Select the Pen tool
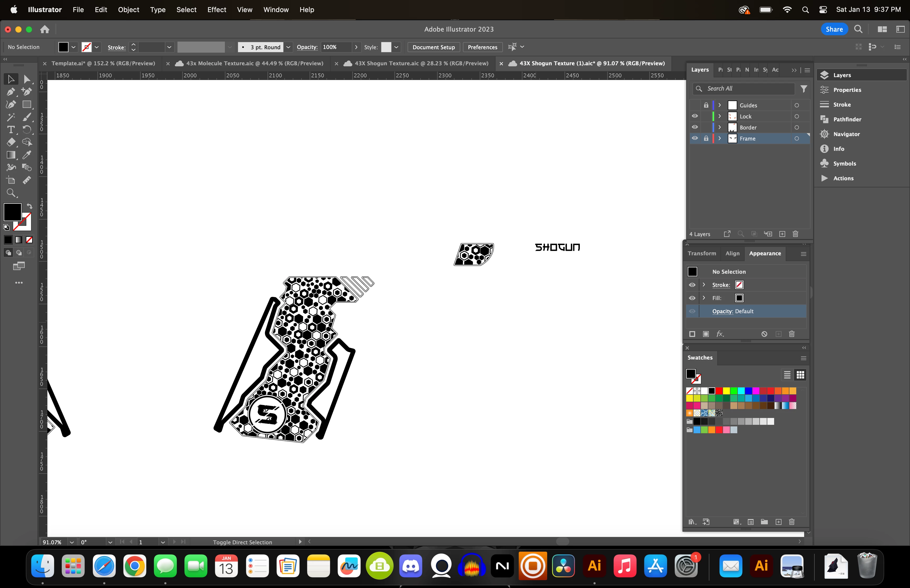910x588 pixels. pos(11,92)
